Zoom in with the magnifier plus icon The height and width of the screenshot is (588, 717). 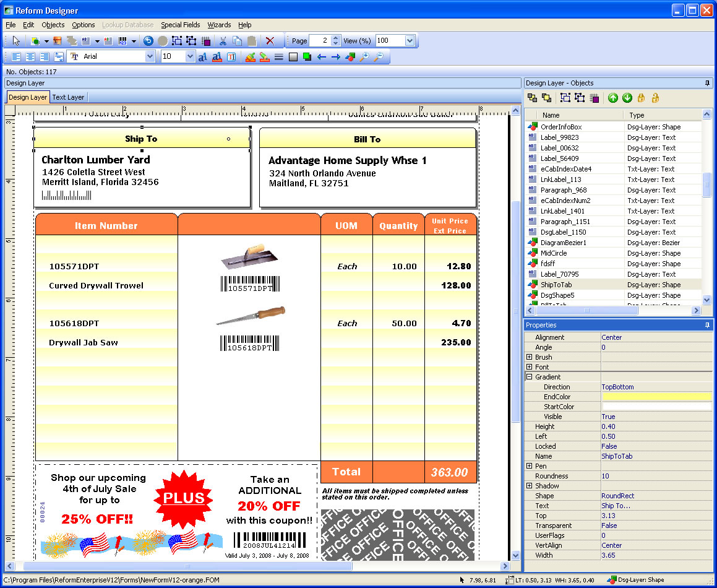click(x=364, y=57)
